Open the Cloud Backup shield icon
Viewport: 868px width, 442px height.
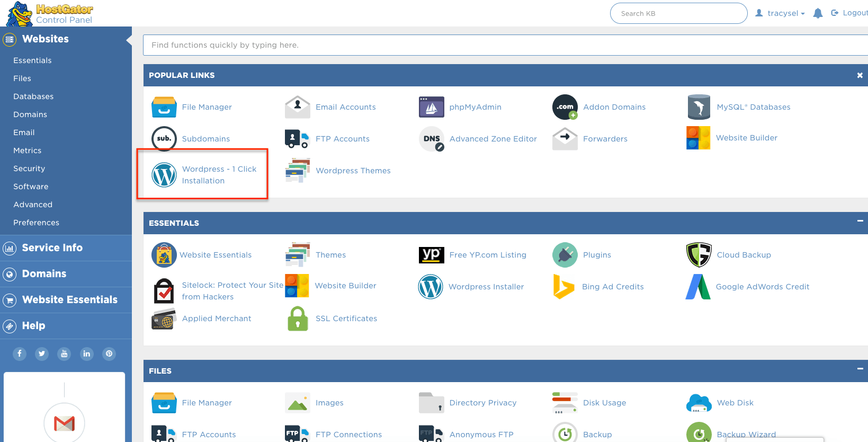(699, 255)
